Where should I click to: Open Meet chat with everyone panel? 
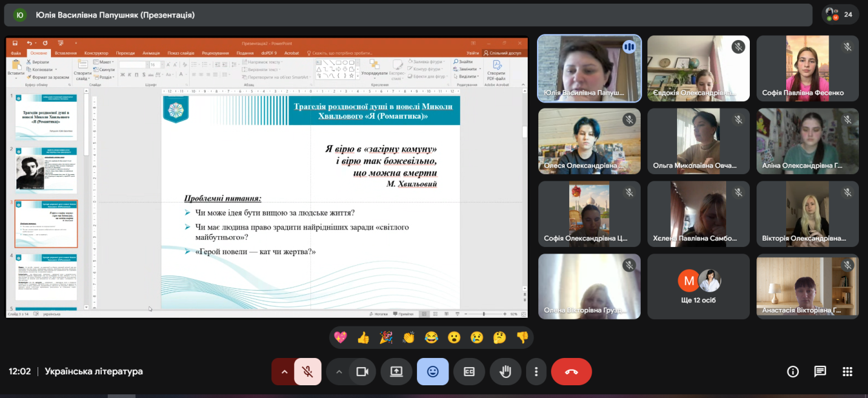[820, 371]
